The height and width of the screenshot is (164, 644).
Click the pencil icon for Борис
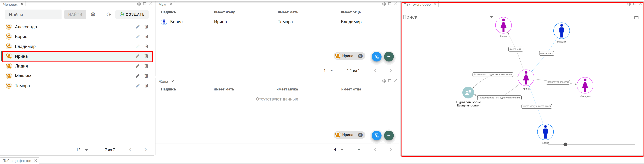coord(138,37)
